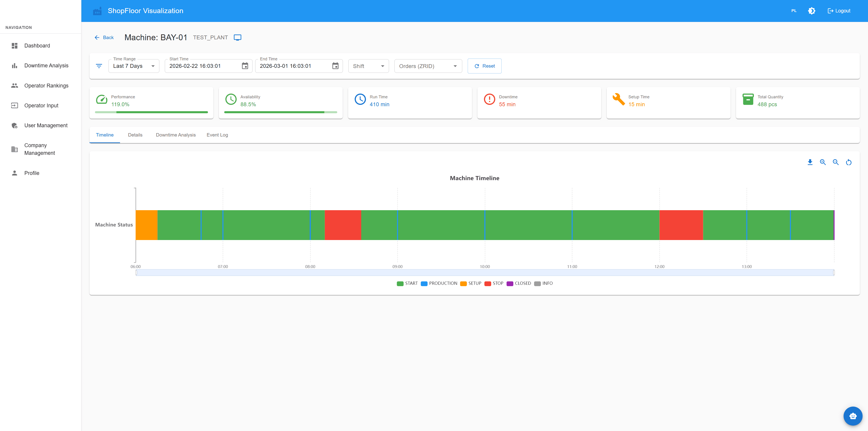Click the Setup Time wrench icon
Viewport: 868px width, 431px height.
(619, 99)
